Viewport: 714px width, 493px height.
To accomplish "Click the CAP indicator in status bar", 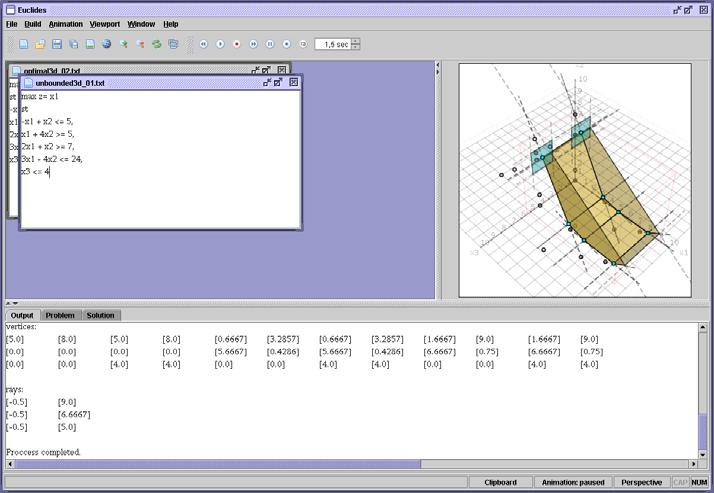I will [680, 483].
